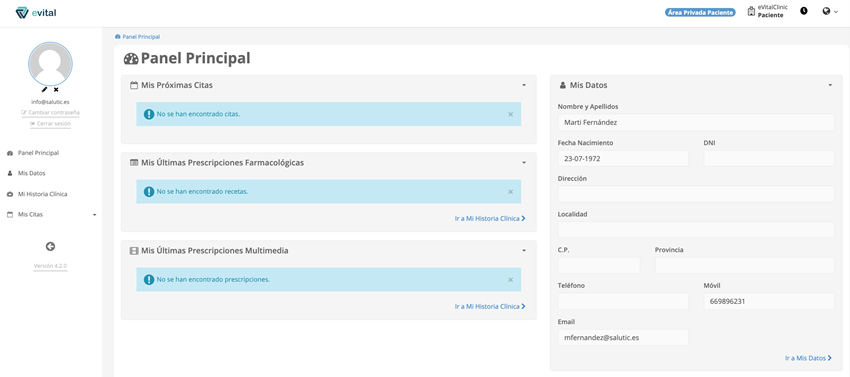Dismiss the 'No se han encontrado citas' alert
The height and width of the screenshot is (377, 850).
(510, 114)
